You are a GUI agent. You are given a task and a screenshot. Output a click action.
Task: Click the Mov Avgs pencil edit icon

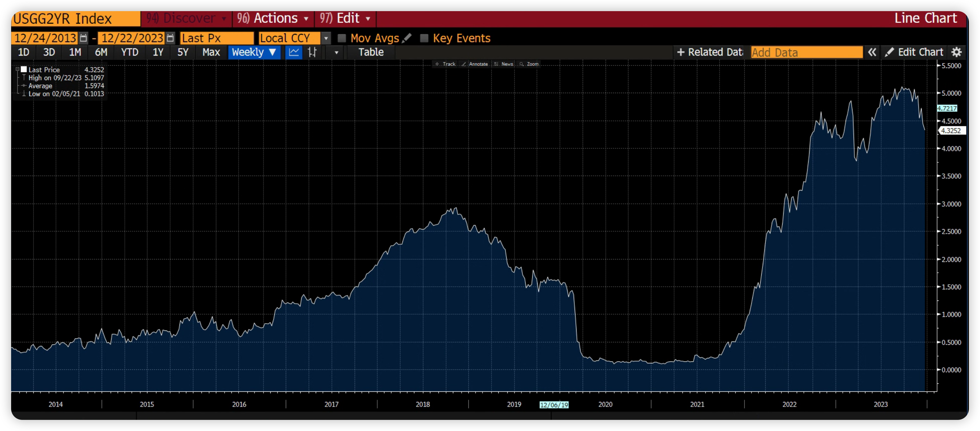(407, 38)
